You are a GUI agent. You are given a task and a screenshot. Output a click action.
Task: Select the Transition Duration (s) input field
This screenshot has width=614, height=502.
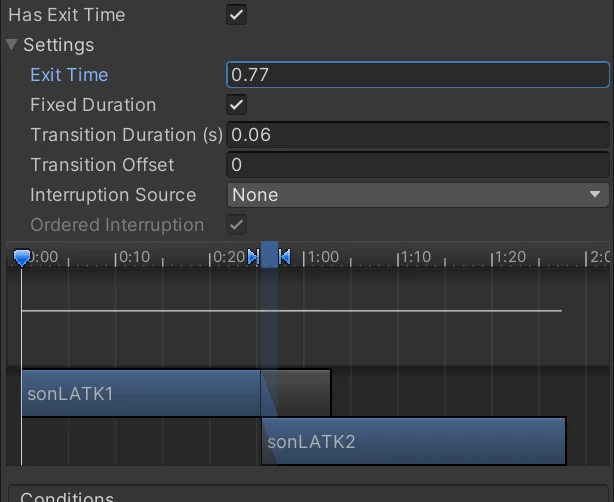point(417,135)
